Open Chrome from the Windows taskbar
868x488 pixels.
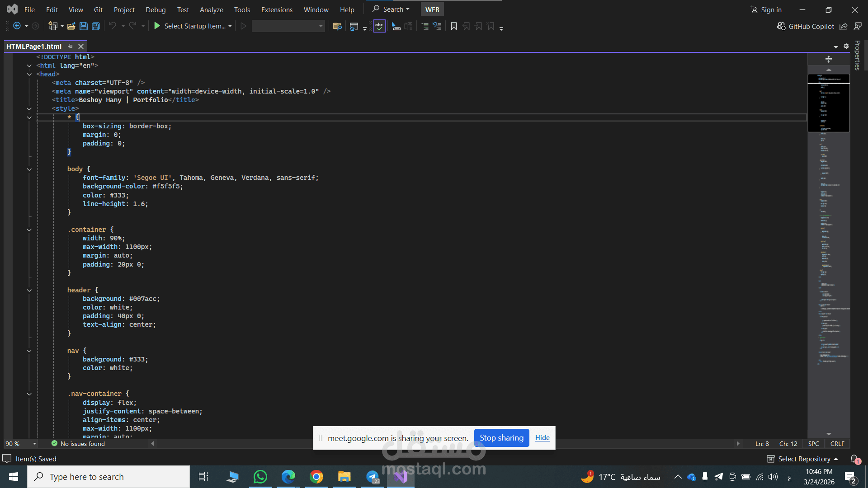pyautogui.click(x=316, y=477)
